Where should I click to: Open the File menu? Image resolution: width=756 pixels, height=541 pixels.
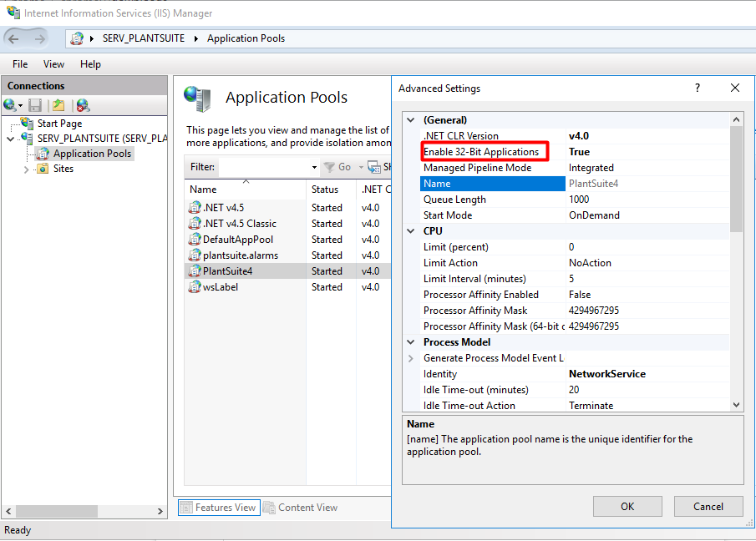(20, 64)
